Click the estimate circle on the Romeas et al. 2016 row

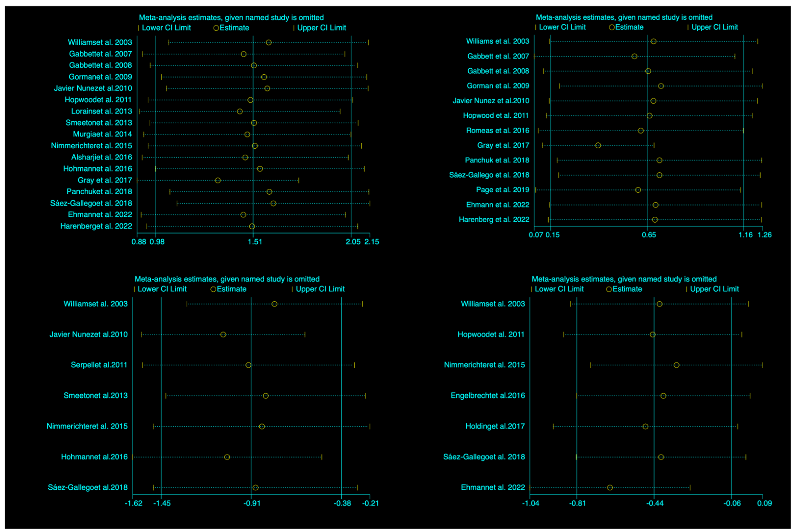coord(641,131)
